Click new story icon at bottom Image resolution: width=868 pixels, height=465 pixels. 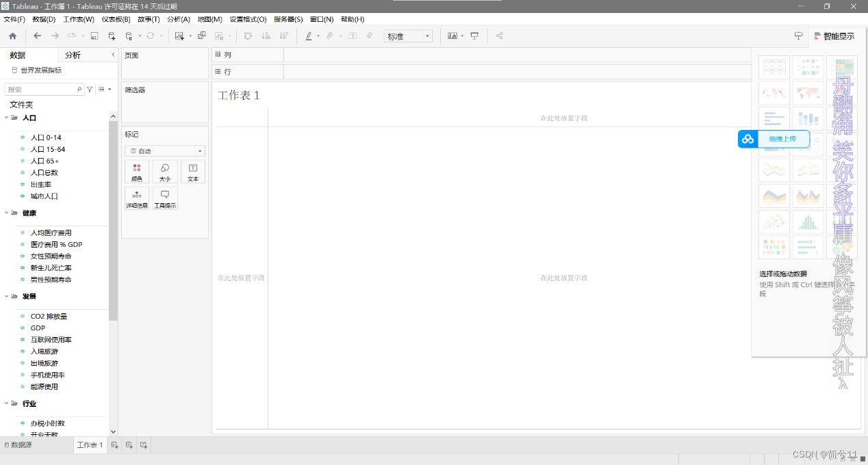point(144,445)
